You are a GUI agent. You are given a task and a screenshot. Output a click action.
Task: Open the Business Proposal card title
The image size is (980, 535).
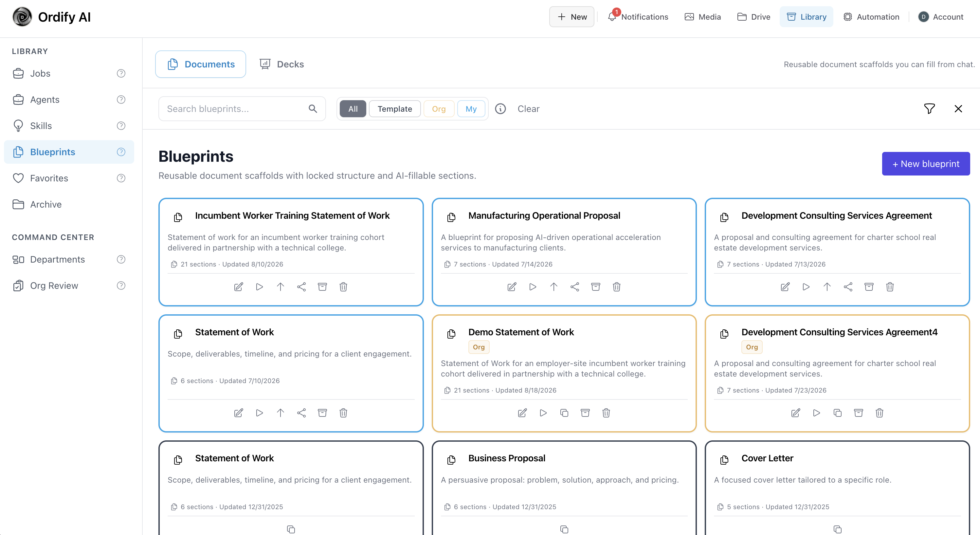(x=507, y=458)
